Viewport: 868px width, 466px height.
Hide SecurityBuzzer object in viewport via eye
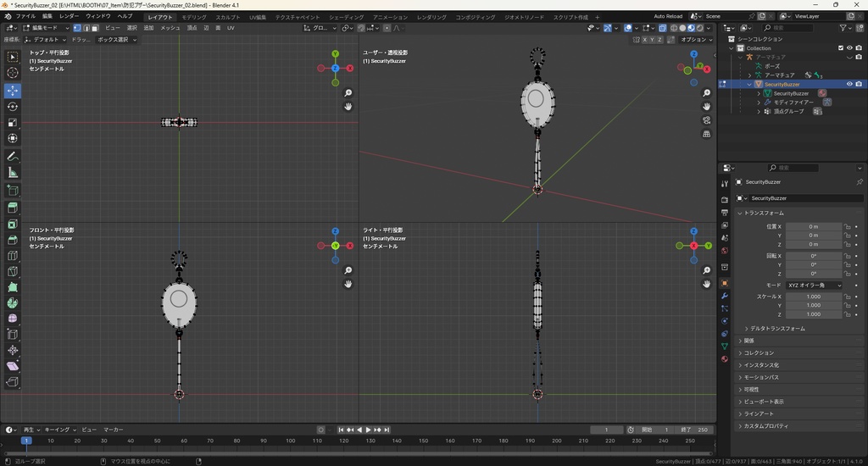849,84
